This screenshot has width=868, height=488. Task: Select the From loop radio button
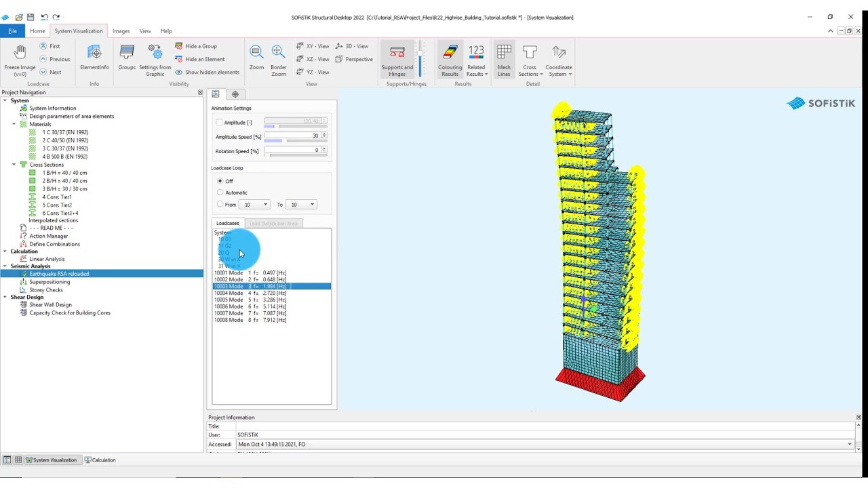click(x=220, y=204)
